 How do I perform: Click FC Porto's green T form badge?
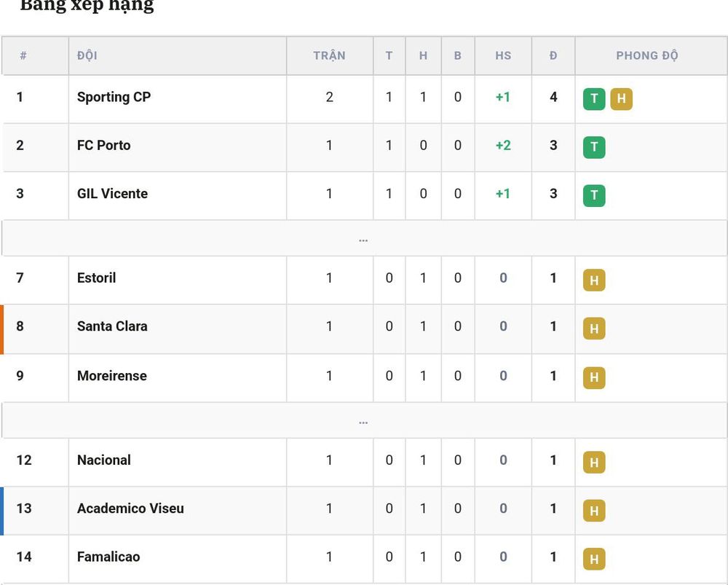594,147
